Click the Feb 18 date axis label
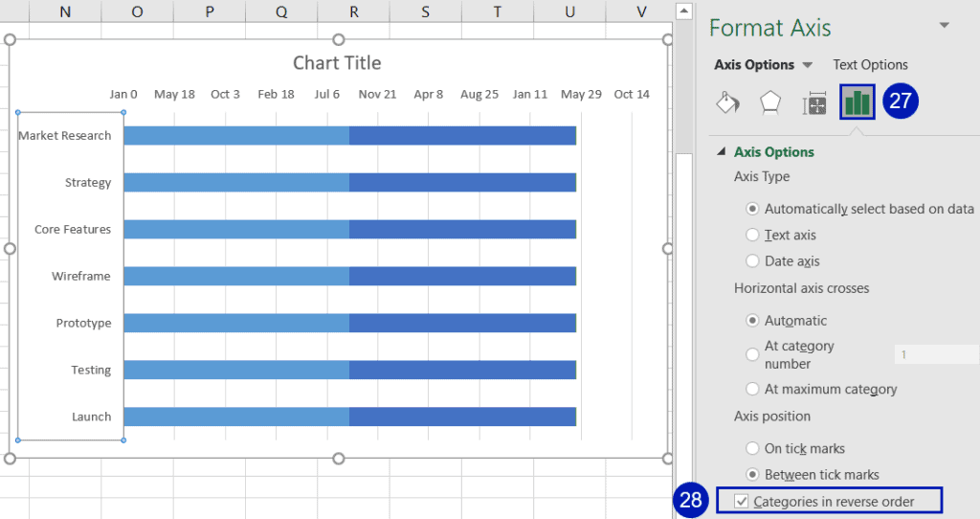The image size is (980, 519). coord(276,95)
